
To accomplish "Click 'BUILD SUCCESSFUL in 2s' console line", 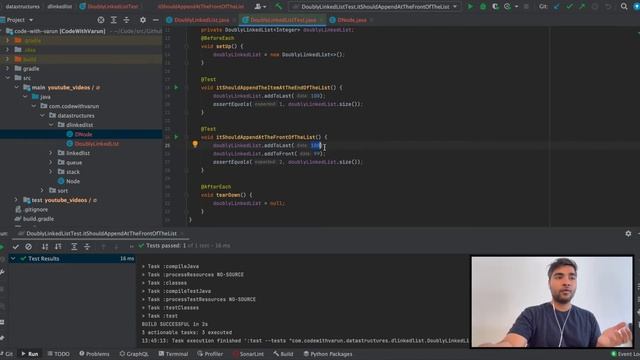I will (175, 324).
